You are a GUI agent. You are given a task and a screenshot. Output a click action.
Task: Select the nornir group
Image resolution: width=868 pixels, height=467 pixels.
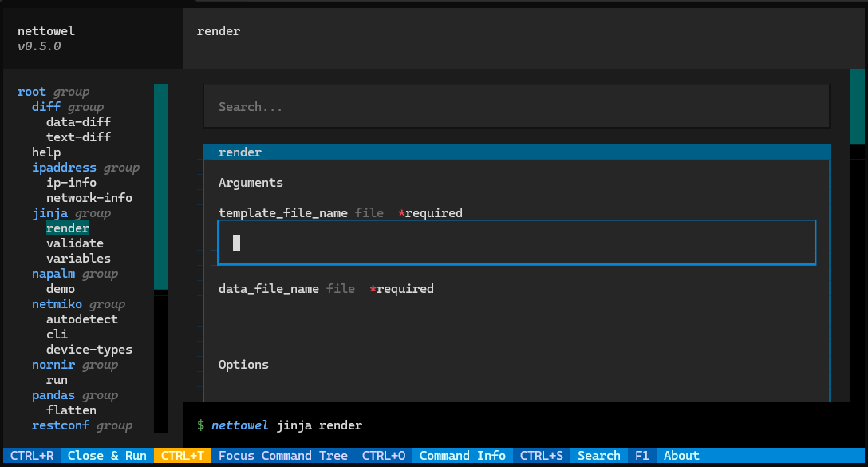tap(75, 365)
